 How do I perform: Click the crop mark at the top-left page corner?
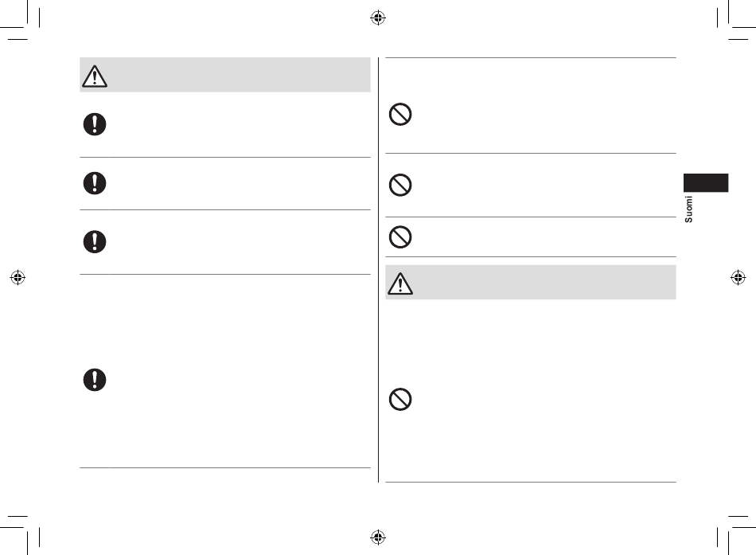20,20
